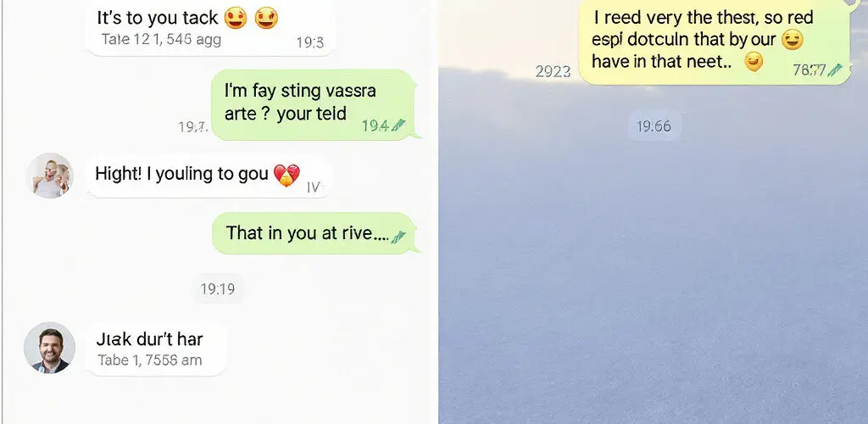Screen dimensions: 868x424
Task: Select the 'I'm fay sting vassra' green bubble
Action: (315, 104)
